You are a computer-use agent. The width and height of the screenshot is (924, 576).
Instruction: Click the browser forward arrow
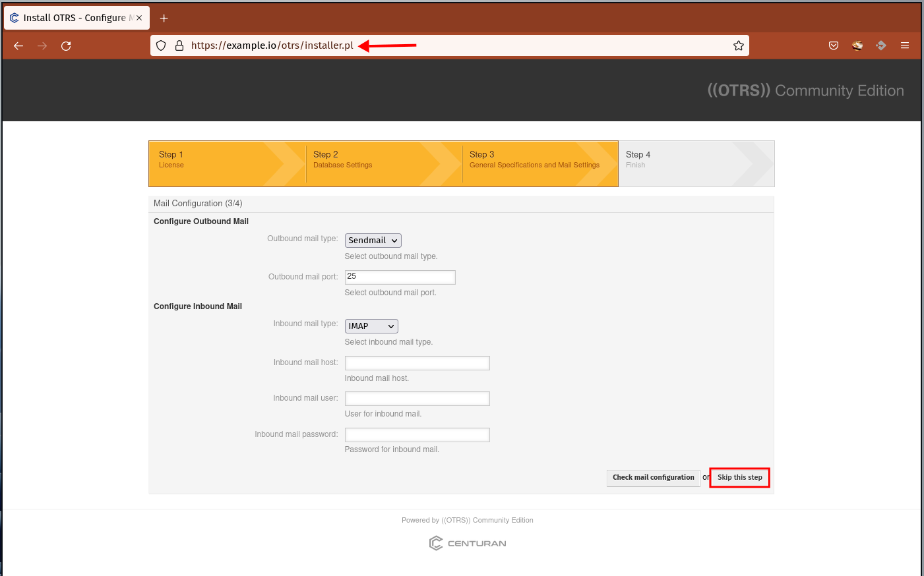42,45
